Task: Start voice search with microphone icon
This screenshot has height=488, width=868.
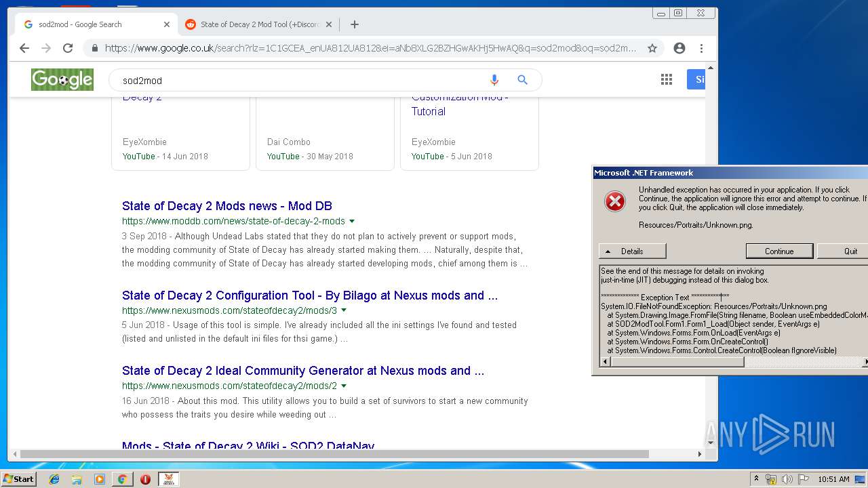Action: (494, 80)
